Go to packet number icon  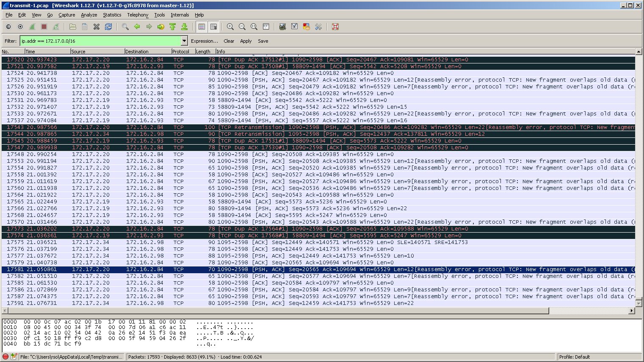coord(161,27)
